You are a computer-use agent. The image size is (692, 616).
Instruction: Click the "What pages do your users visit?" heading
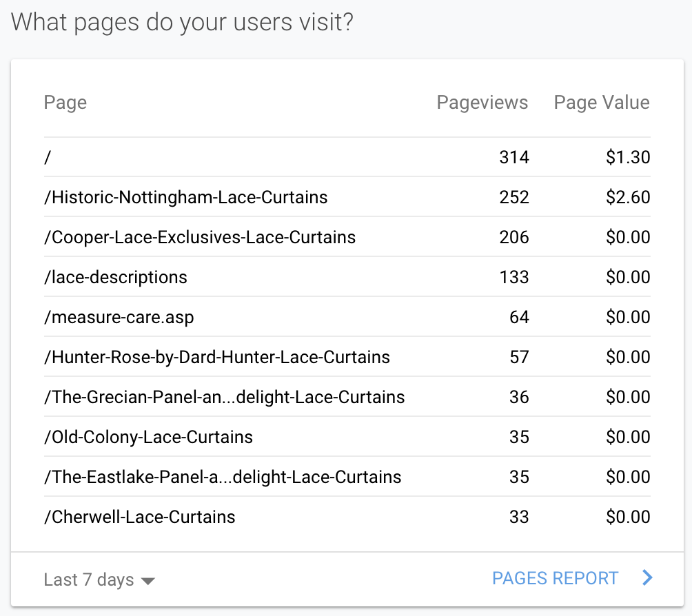click(x=183, y=22)
